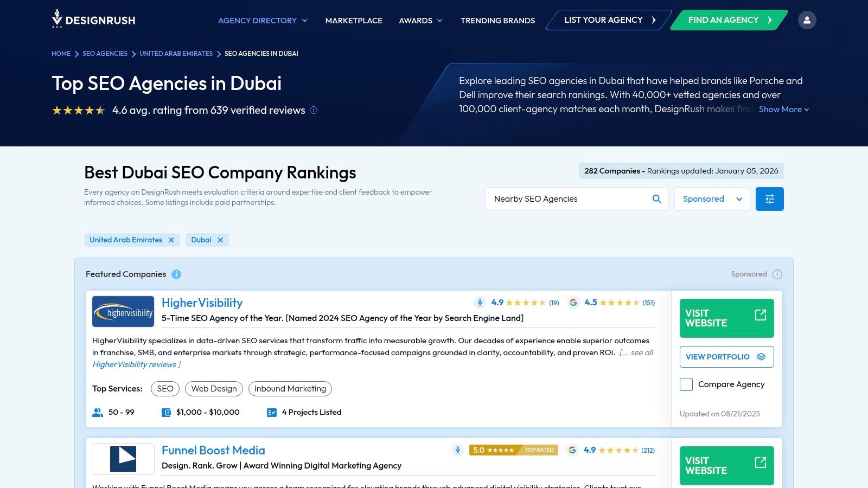
Task: Remove the United Arab Emirates filter tag
Action: (x=171, y=240)
